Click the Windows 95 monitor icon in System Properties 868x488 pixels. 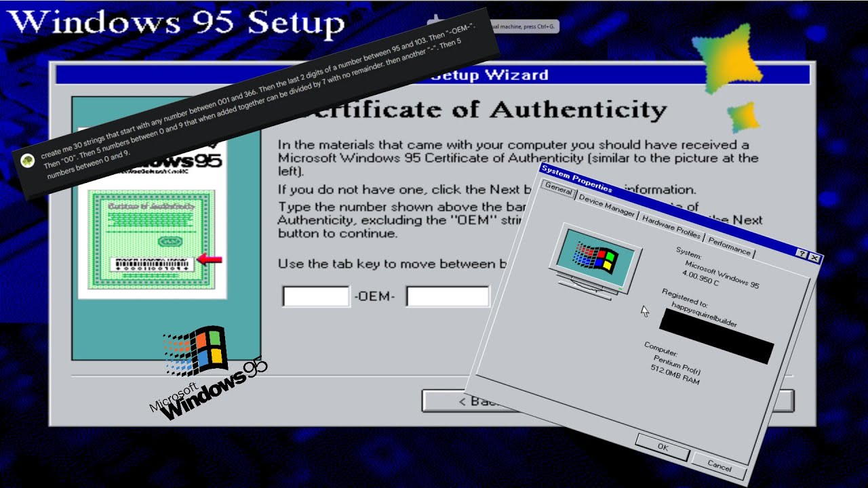click(593, 261)
